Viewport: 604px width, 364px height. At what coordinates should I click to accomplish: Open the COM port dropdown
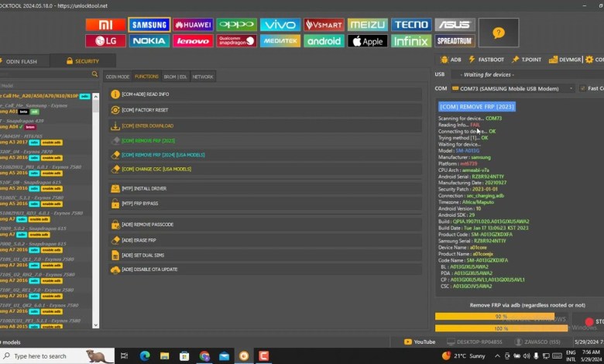(513, 88)
